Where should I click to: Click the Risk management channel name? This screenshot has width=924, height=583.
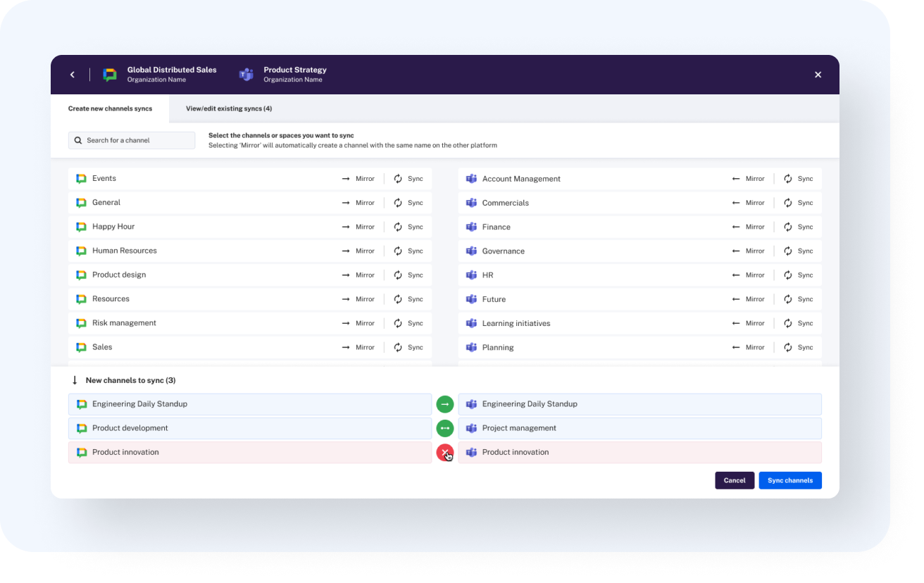point(124,323)
